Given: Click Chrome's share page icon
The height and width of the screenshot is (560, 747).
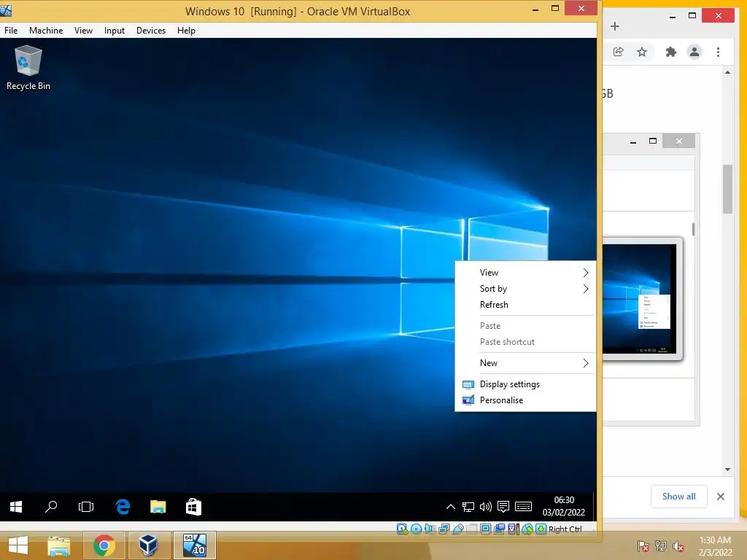Looking at the screenshot, I should [619, 52].
